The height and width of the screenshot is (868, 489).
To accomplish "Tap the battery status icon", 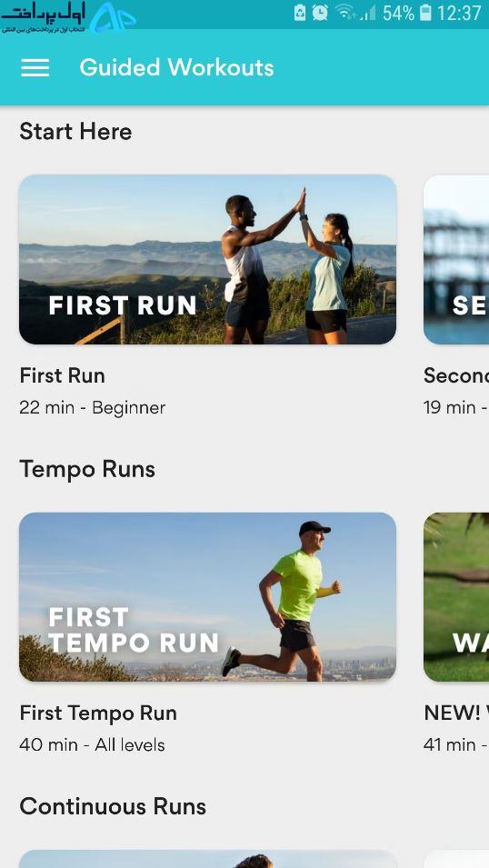I will tap(425, 13).
